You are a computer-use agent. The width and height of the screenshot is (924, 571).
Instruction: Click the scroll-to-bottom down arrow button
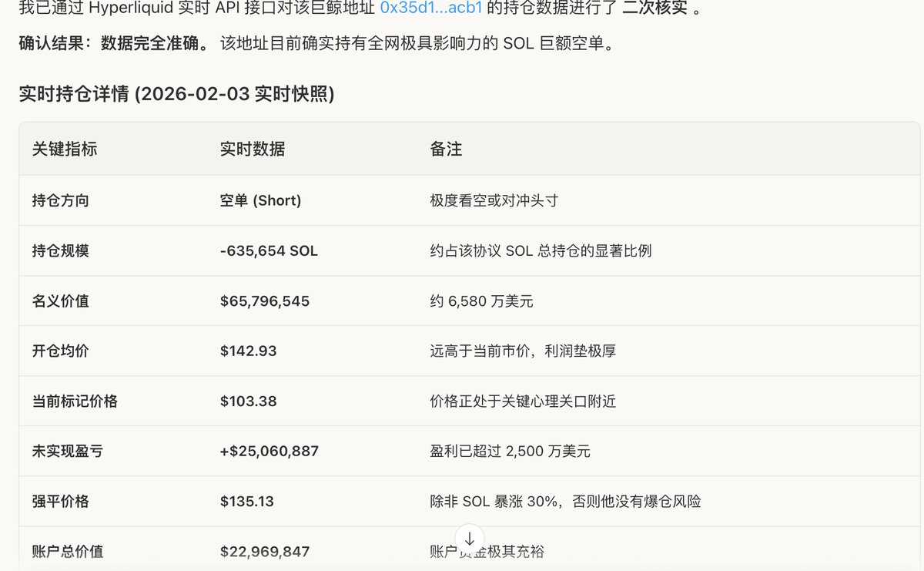point(470,539)
